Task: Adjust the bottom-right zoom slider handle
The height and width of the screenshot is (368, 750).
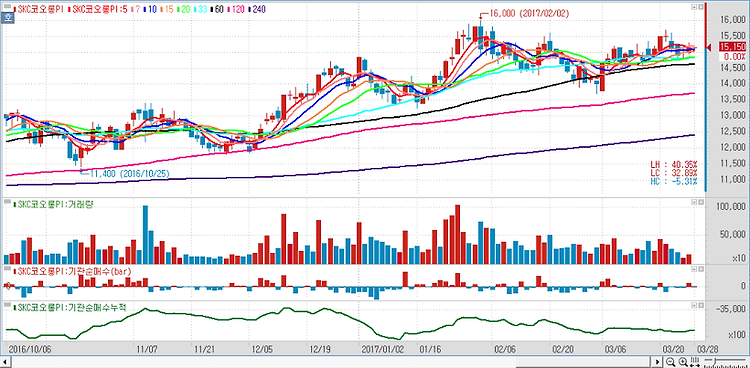Action: (715, 361)
